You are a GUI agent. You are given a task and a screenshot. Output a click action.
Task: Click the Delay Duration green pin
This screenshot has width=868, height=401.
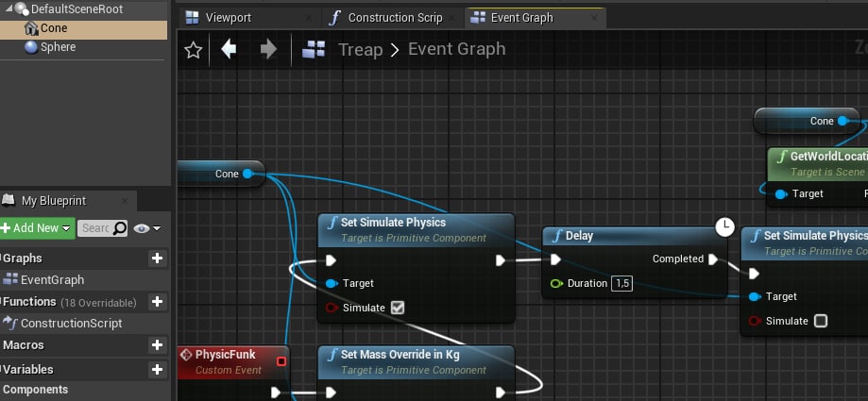(x=557, y=284)
